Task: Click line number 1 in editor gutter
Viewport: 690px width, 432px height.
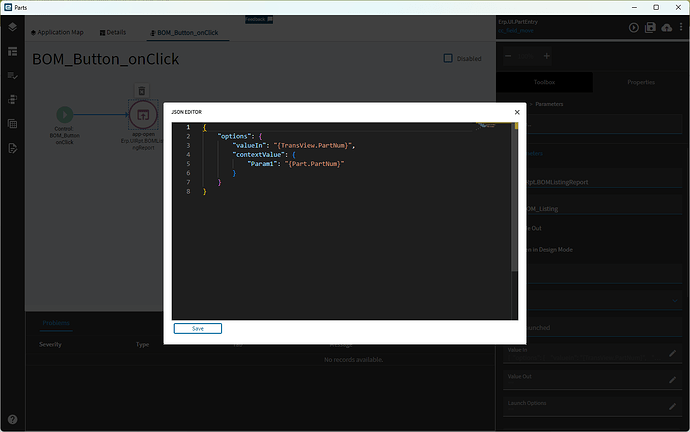Action: point(188,127)
